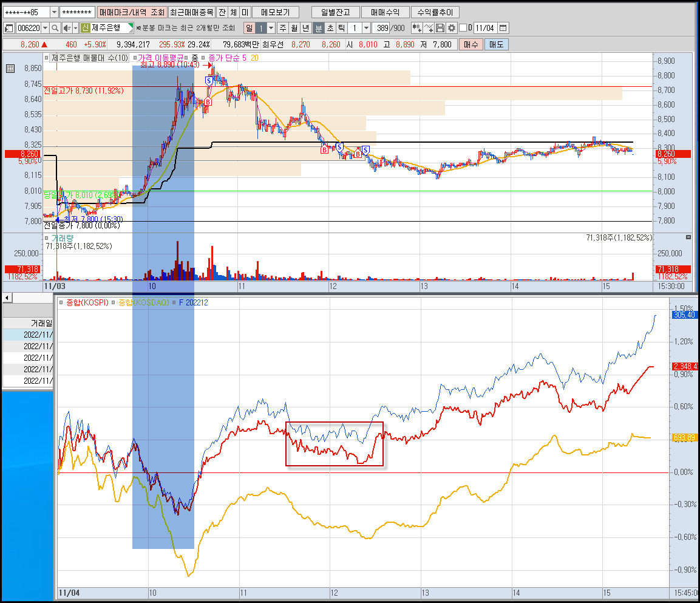700x603 pixels.
Task: Open chart settings gear icon
Action: click(451, 28)
